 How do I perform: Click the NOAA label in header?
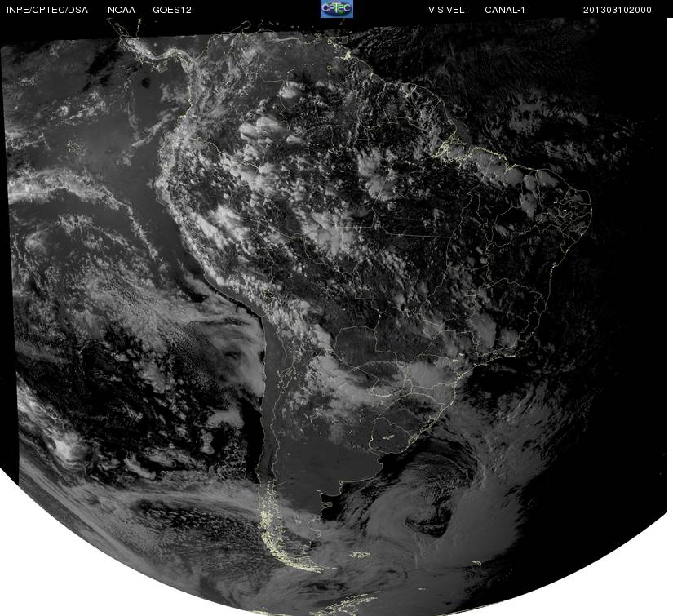pyautogui.click(x=122, y=10)
